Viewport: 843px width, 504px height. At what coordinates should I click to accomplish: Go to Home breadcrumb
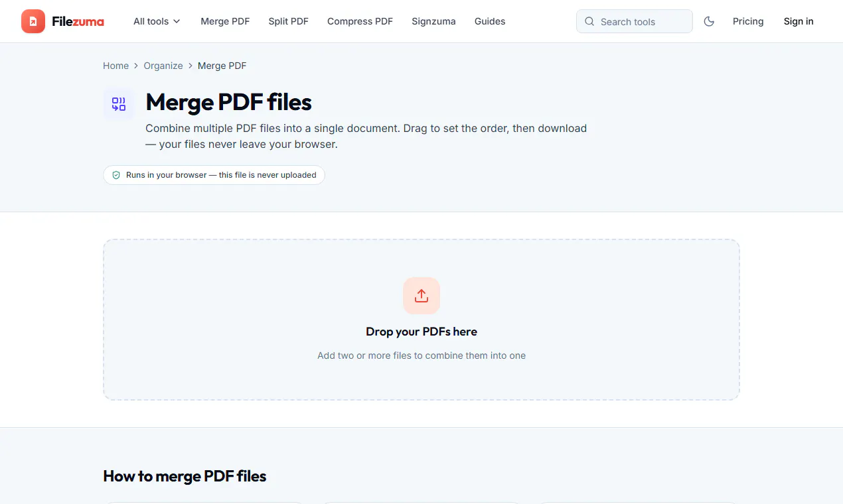(x=116, y=66)
